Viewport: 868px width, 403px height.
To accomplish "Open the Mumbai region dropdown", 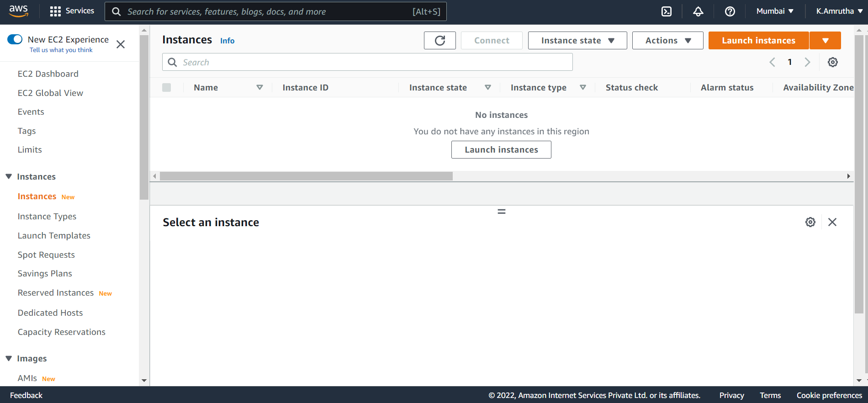I will click(775, 11).
